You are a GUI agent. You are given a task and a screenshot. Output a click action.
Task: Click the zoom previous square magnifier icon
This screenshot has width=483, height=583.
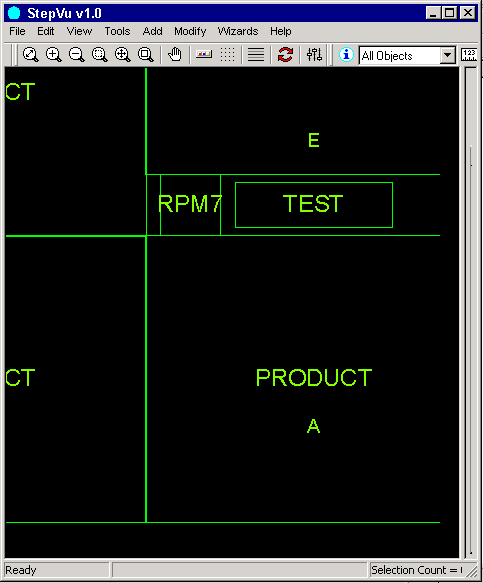(x=145, y=55)
